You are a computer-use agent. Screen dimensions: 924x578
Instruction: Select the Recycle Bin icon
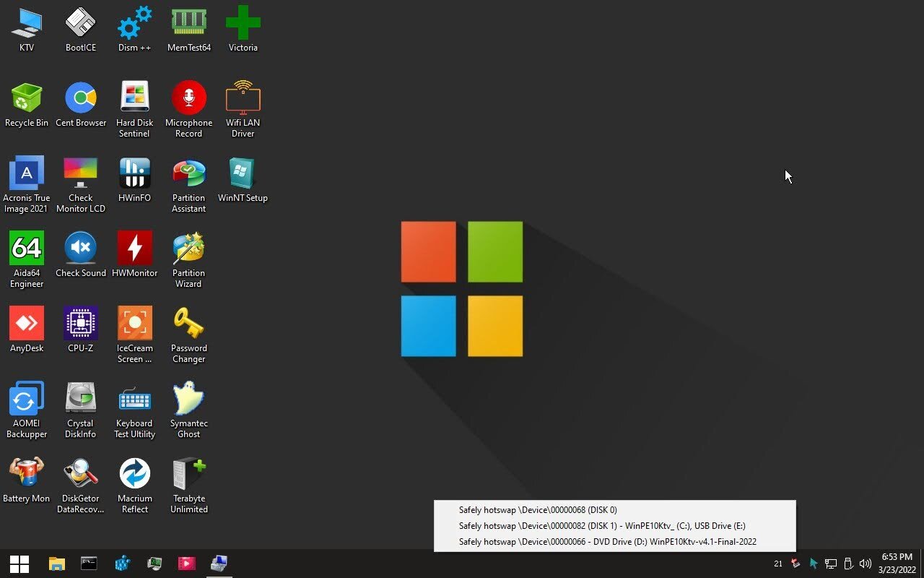(x=27, y=104)
